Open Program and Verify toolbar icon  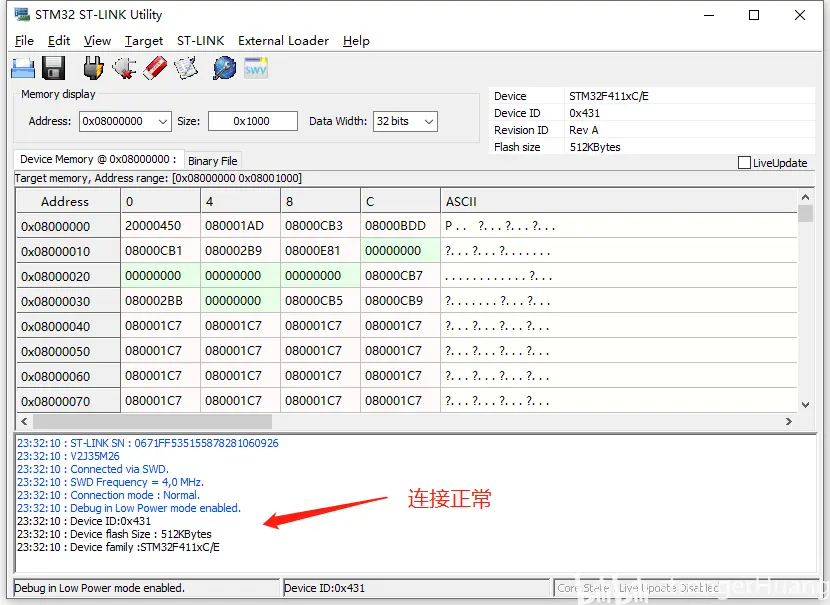coord(186,68)
